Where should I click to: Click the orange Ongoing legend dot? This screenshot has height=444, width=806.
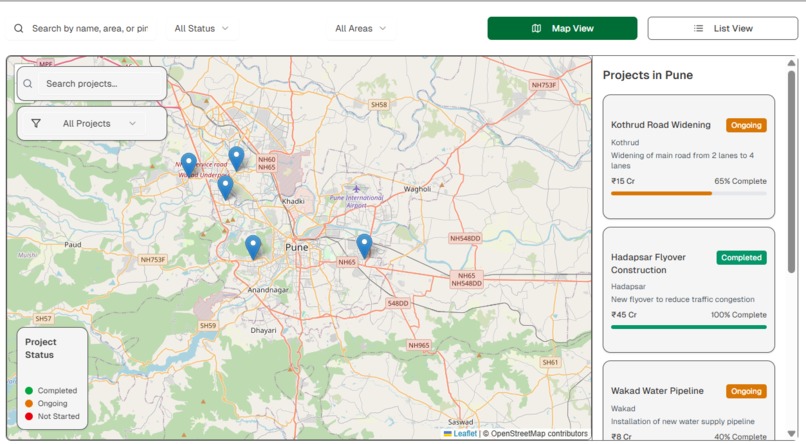tap(29, 403)
